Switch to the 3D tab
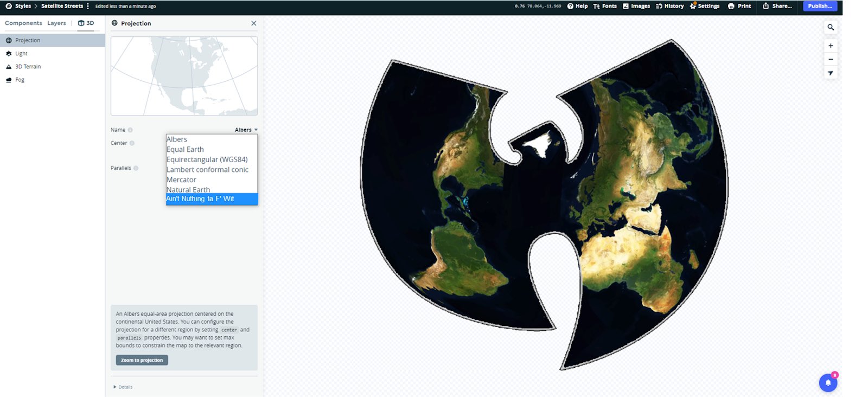The width and height of the screenshot is (868, 397). click(x=86, y=23)
